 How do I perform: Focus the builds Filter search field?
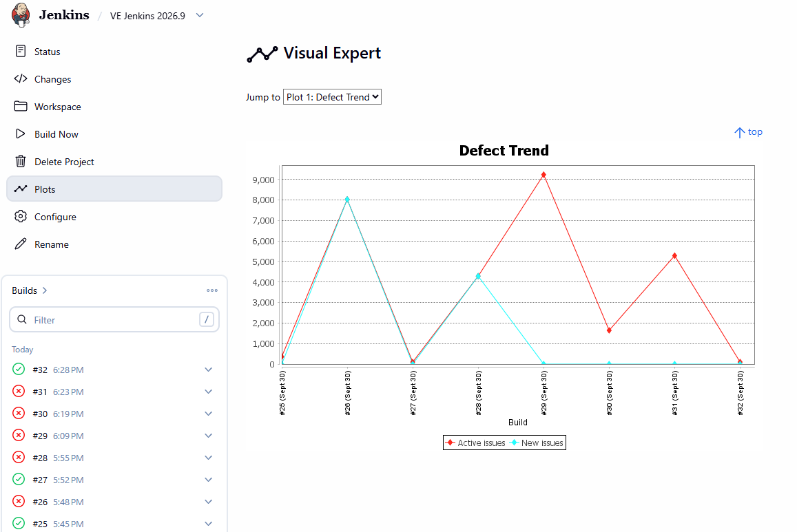(114, 319)
